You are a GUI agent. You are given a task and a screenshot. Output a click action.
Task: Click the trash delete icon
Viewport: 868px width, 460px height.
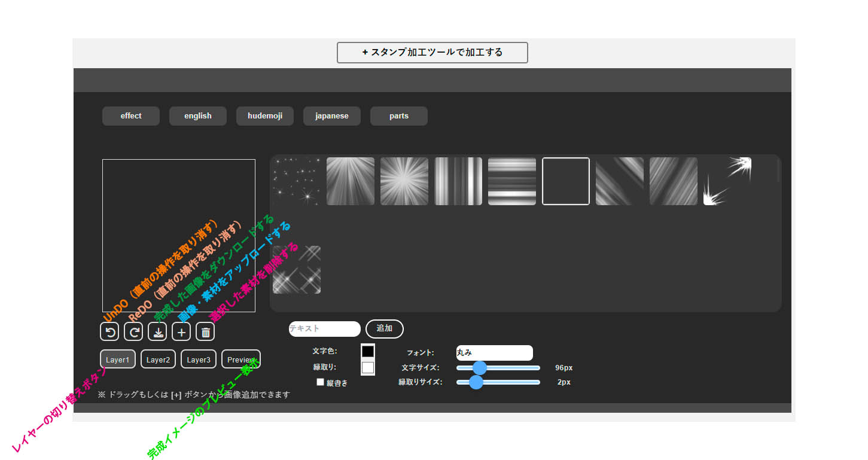(x=205, y=331)
